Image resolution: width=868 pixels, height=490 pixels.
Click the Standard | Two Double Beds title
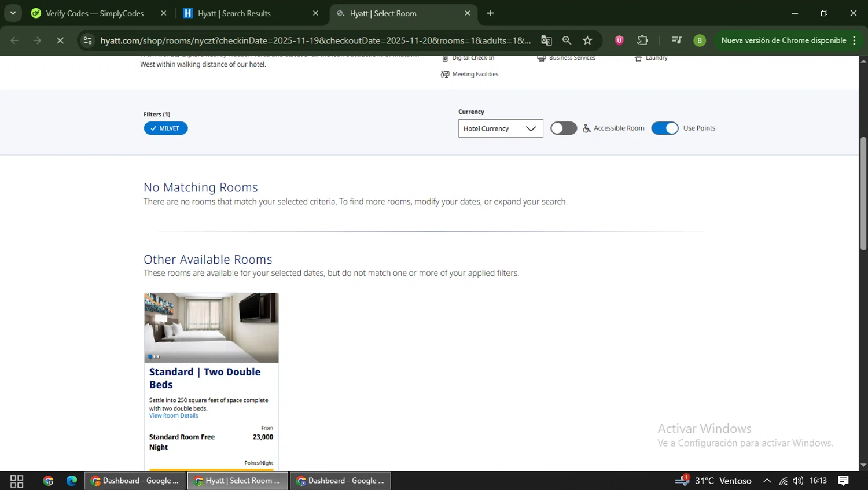205,378
